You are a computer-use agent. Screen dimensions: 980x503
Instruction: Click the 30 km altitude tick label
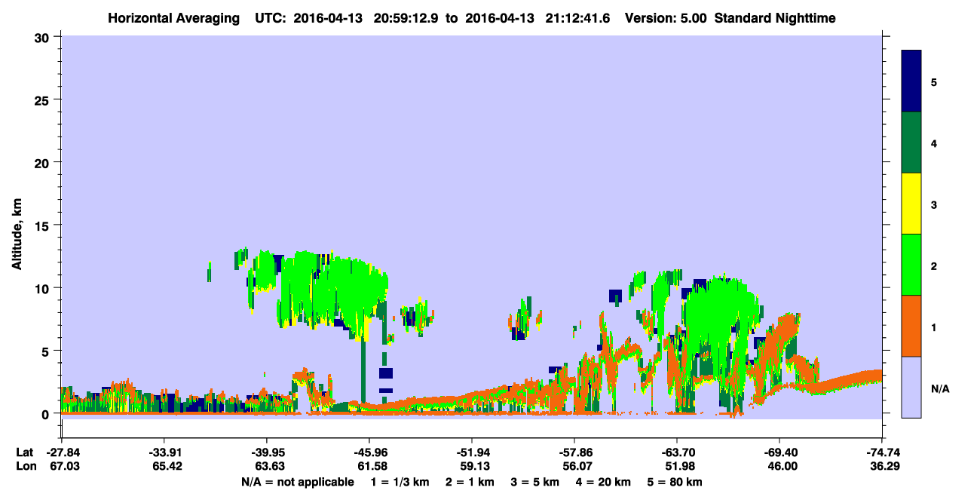(x=44, y=36)
